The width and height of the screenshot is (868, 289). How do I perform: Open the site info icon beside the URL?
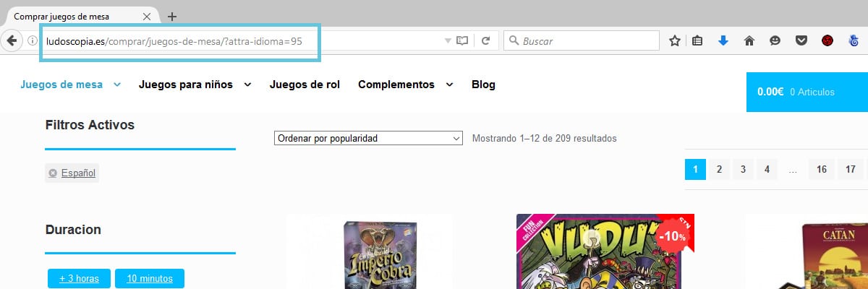click(x=32, y=41)
